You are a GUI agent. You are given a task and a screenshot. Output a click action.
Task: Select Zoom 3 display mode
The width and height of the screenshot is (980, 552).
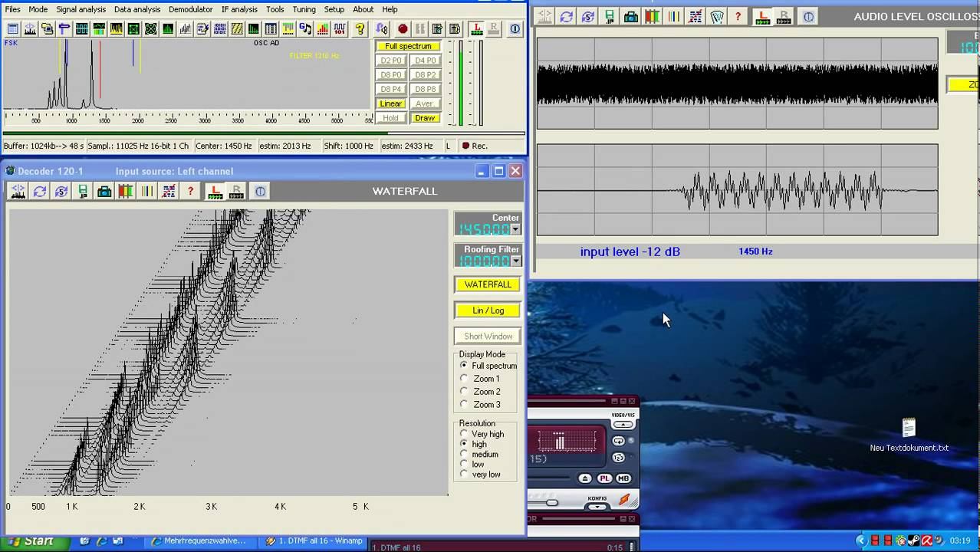click(464, 405)
